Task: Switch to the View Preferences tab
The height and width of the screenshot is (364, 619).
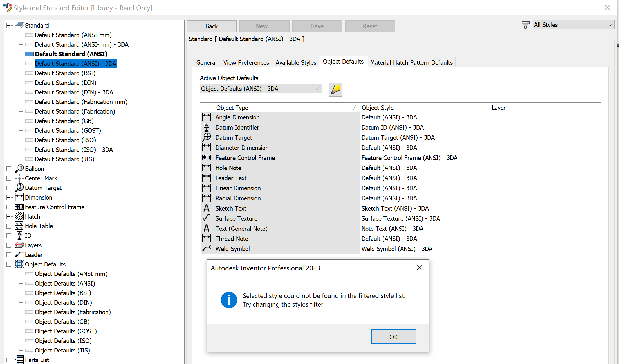Action: coord(246,62)
